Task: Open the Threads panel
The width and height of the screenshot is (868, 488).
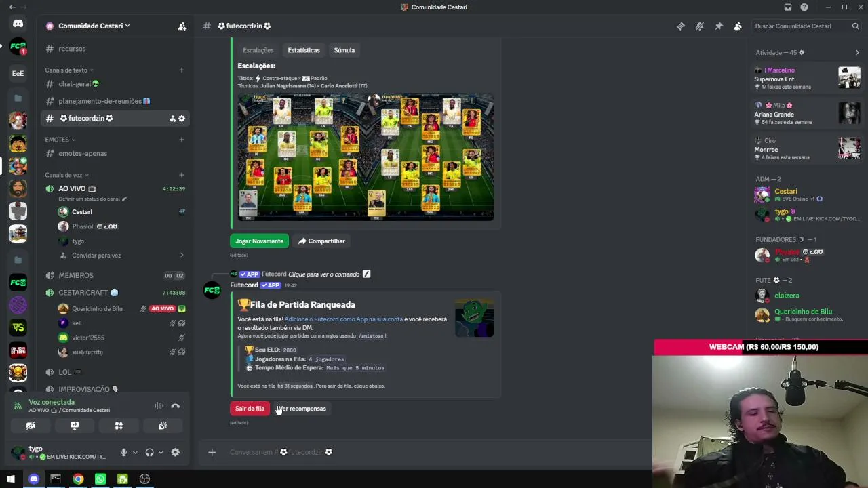Action: point(681,26)
